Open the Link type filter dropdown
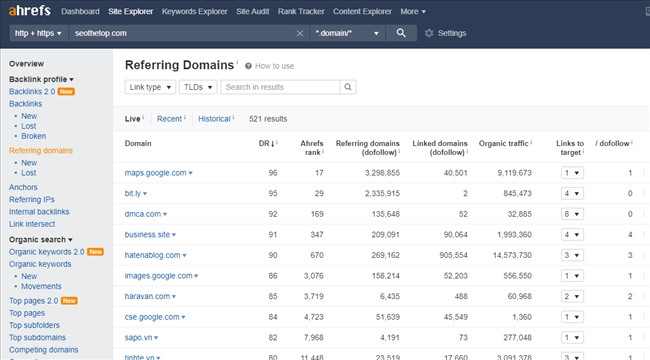Viewport: 650px width, 360px height. pos(150,87)
